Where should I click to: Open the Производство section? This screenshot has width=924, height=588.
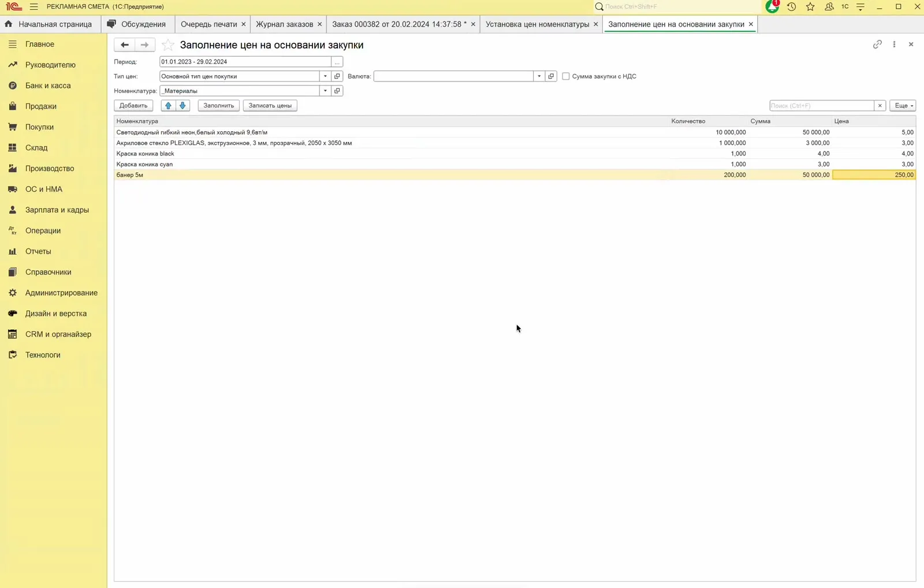tap(50, 169)
